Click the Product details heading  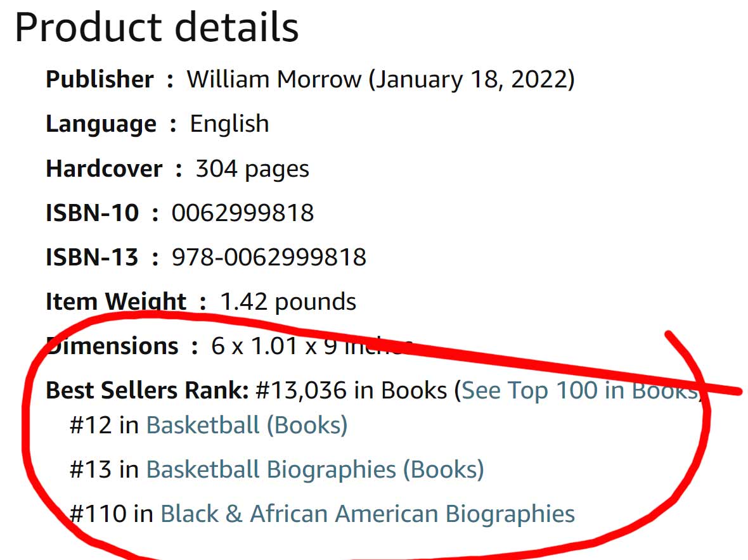coord(157,27)
